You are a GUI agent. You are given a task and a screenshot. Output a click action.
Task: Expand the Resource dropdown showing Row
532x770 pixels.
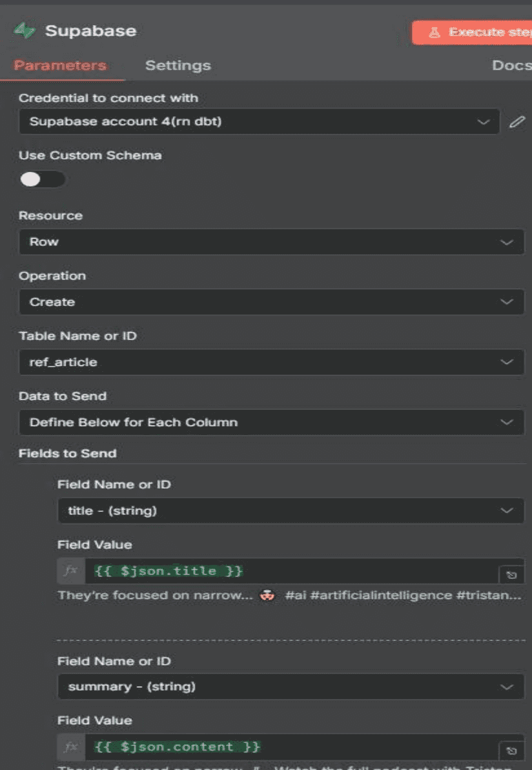tap(271, 242)
